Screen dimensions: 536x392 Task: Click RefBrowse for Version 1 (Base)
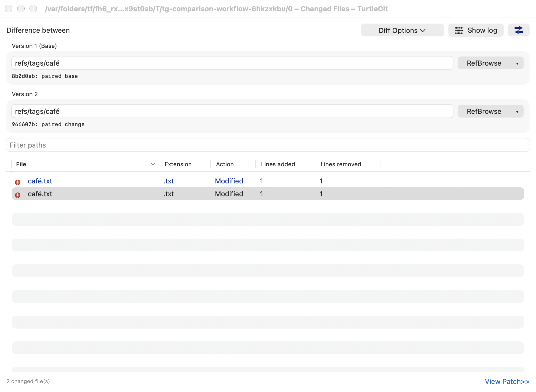click(x=484, y=63)
